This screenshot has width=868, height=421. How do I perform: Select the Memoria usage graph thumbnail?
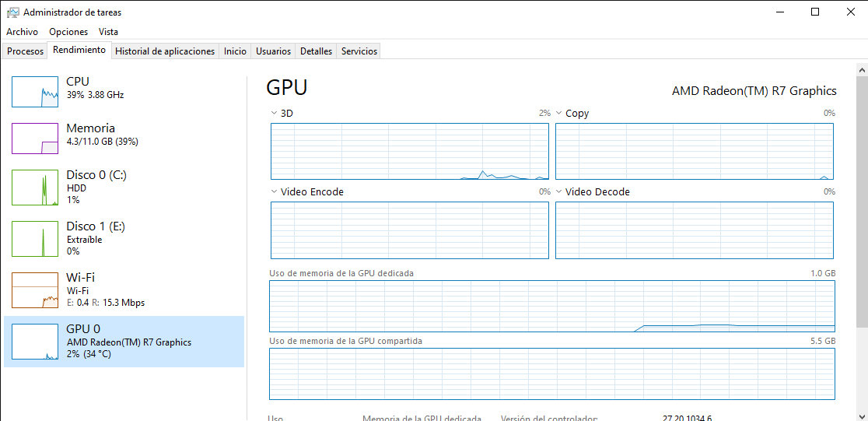pyautogui.click(x=35, y=139)
